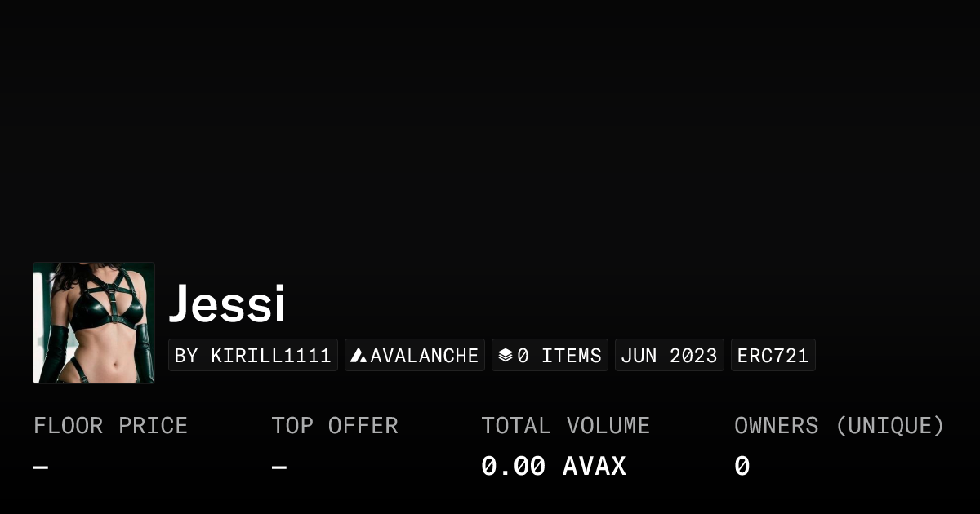This screenshot has height=514, width=980.
Task: Open the Jessi collection thumbnail image
Action: (94, 323)
